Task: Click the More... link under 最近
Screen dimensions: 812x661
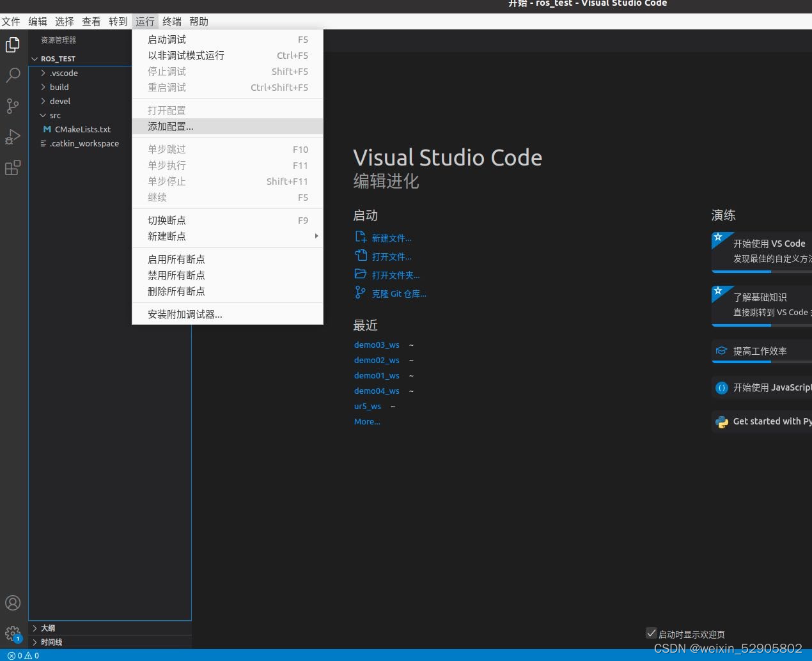Action: pyautogui.click(x=366, y=421)
